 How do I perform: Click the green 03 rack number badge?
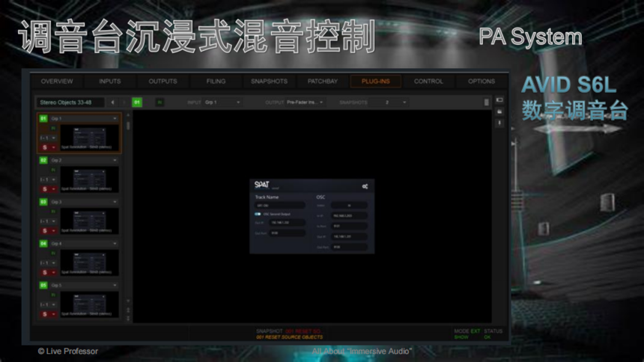point(43,202)
